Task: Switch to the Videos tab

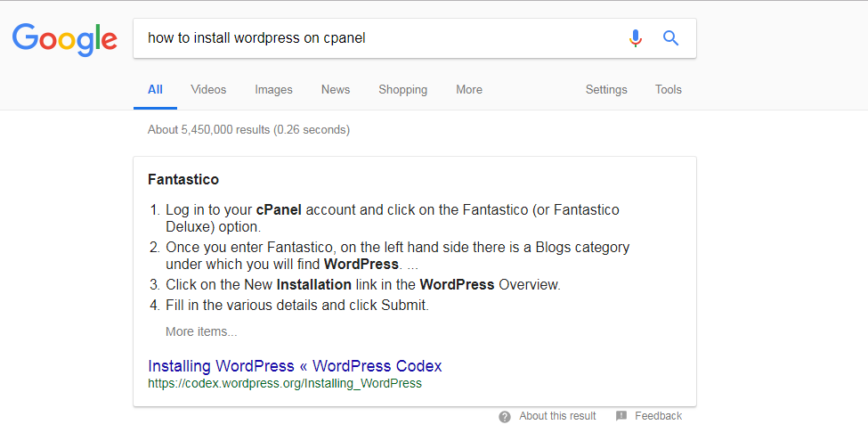Action: [208, 89]
